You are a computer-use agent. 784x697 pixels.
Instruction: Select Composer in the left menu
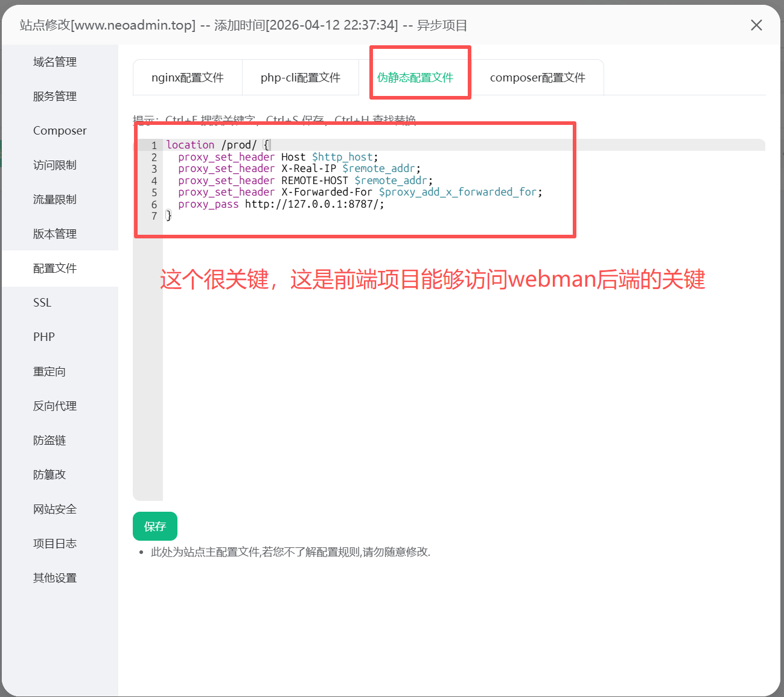click(x=60, y=131)
